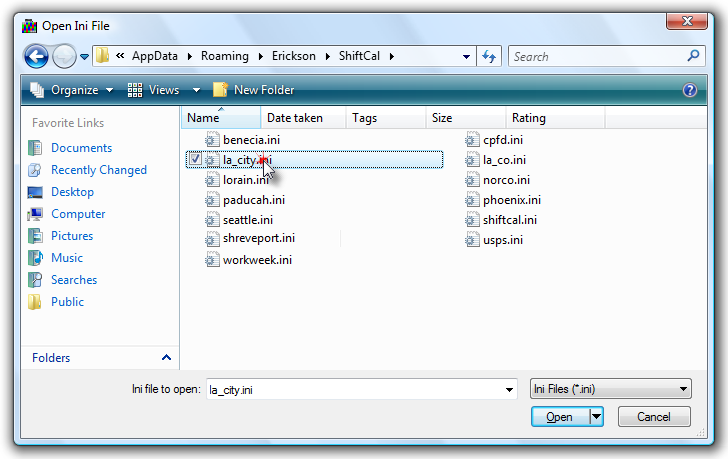Sort by the Date taken column
Image resolution: width=728 pixels, height=459 pixels.
click(x=303, y=118)
